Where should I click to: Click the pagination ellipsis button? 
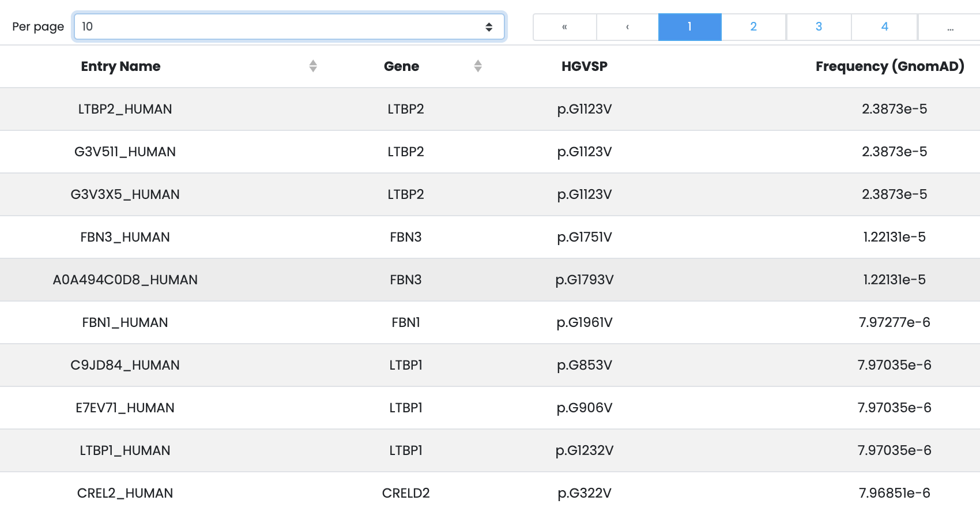tap(950, 27)
